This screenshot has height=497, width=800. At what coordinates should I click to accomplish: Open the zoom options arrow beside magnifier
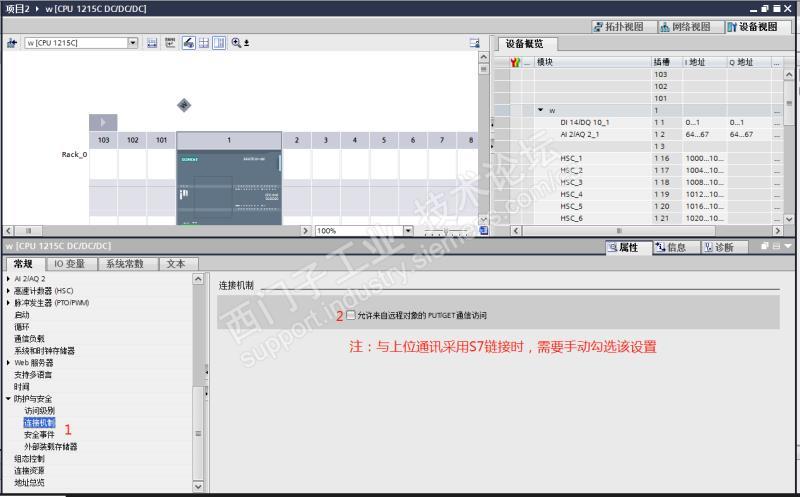pos(246,43)
